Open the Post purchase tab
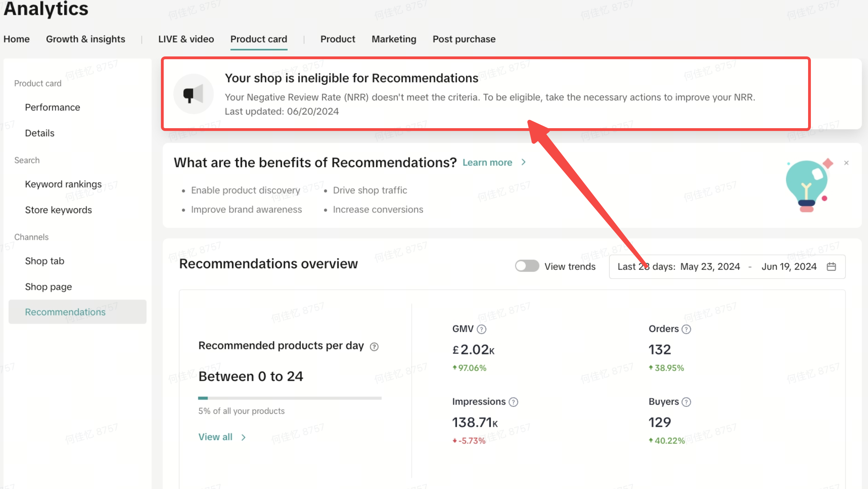 (464, 39)
